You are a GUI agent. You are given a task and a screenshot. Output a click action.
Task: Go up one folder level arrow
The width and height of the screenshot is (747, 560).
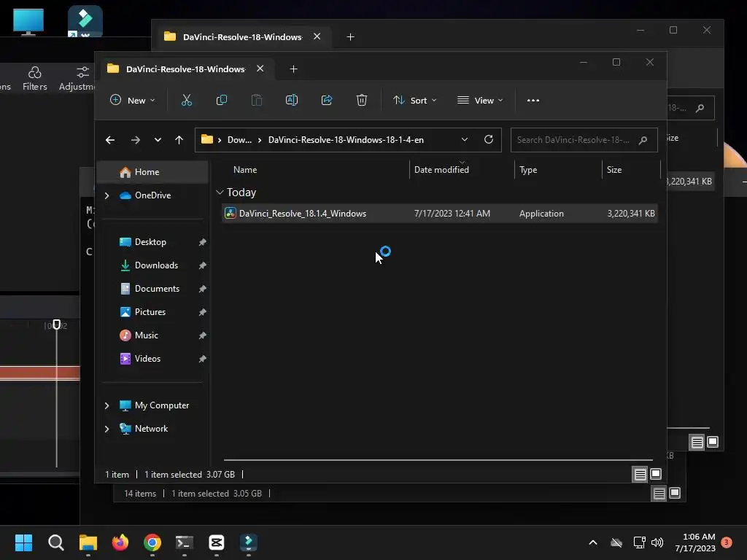click(179, 140)
